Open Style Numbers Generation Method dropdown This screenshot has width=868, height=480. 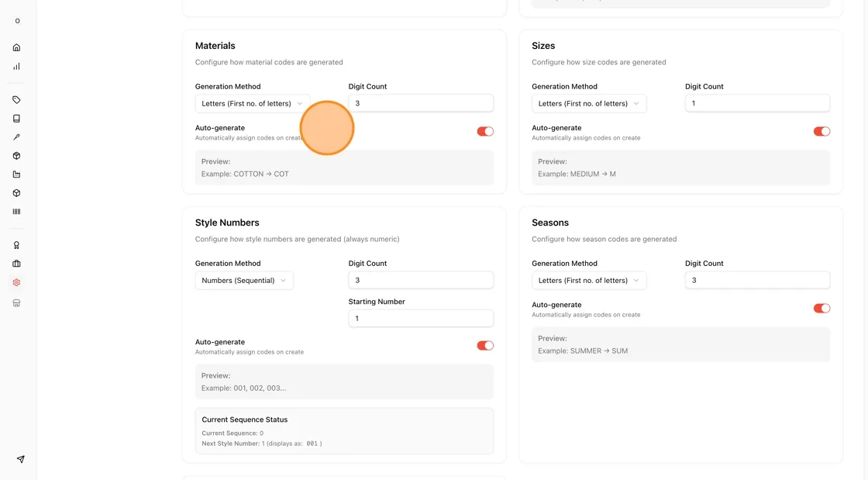tap(244, 281)
